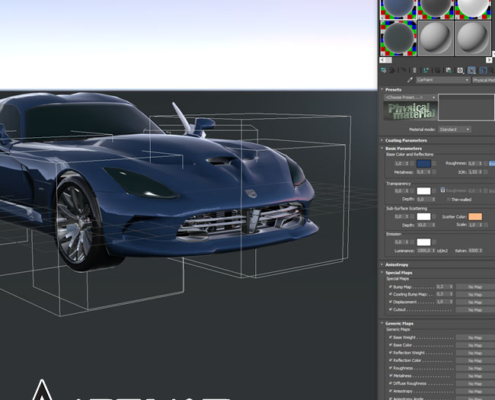Click the Physical Material type button
Viewport: 495px width, 400px height.
483,80
